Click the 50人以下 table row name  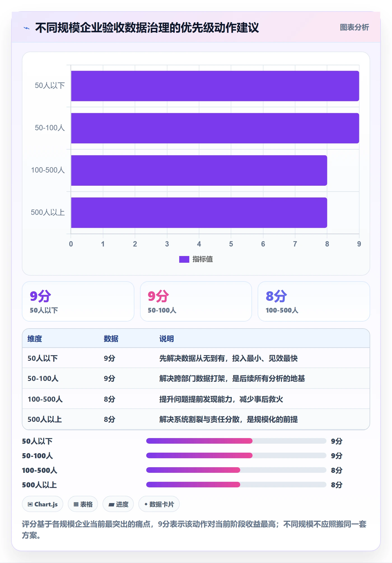pyautogui.click(x=43, y=358)
